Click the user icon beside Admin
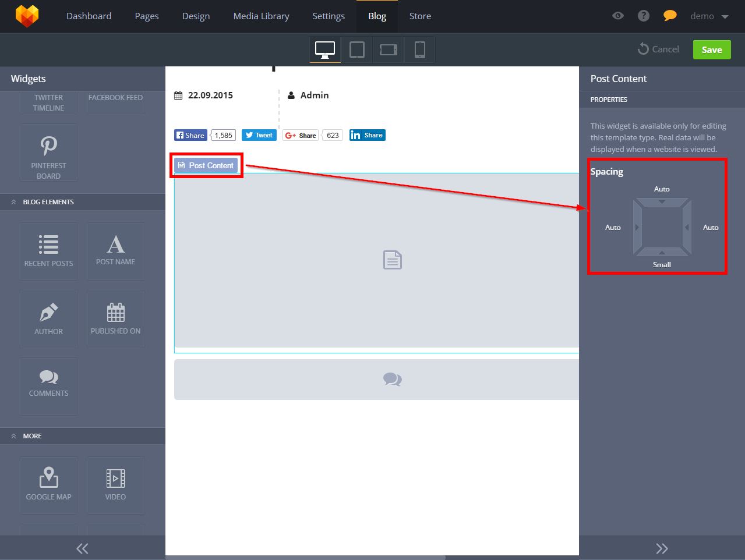The image size is (745, 560). click(291, 95)
